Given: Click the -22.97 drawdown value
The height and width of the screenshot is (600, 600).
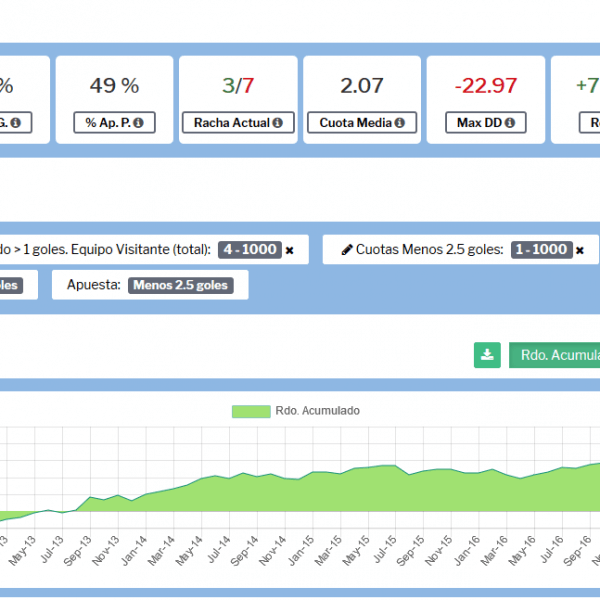Looking at the screenshot, I should coord(486,85).
